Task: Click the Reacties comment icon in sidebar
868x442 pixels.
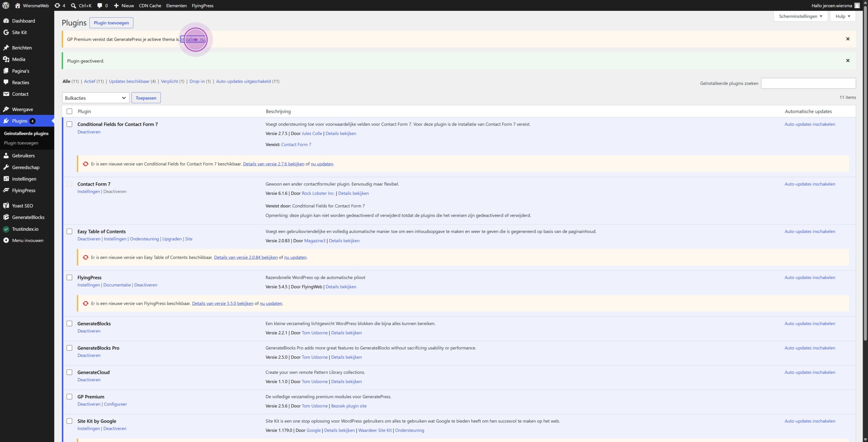Action: pyautogui.click(x=6, y=82)
